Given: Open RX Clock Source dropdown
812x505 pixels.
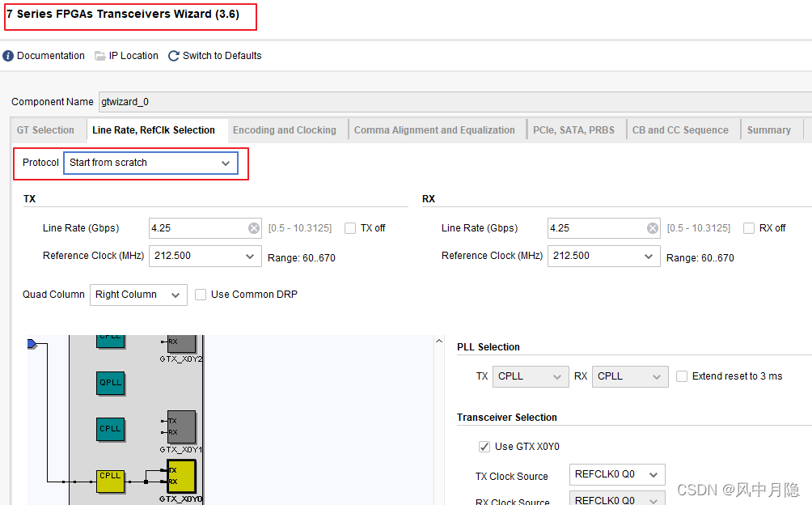Looking at the screenshot, I should (x=617, y=499).
